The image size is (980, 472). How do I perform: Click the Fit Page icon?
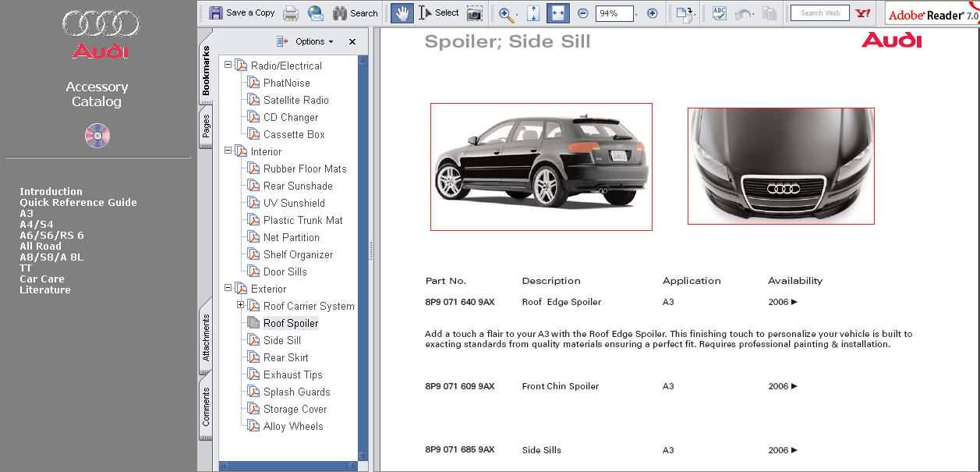[x=533, y=13]
